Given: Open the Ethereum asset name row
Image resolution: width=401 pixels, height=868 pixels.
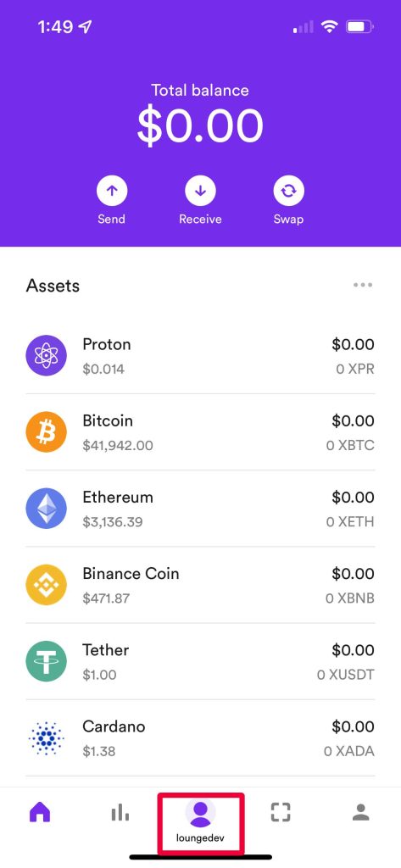Looking at the screenshot, I should [200, 509].
